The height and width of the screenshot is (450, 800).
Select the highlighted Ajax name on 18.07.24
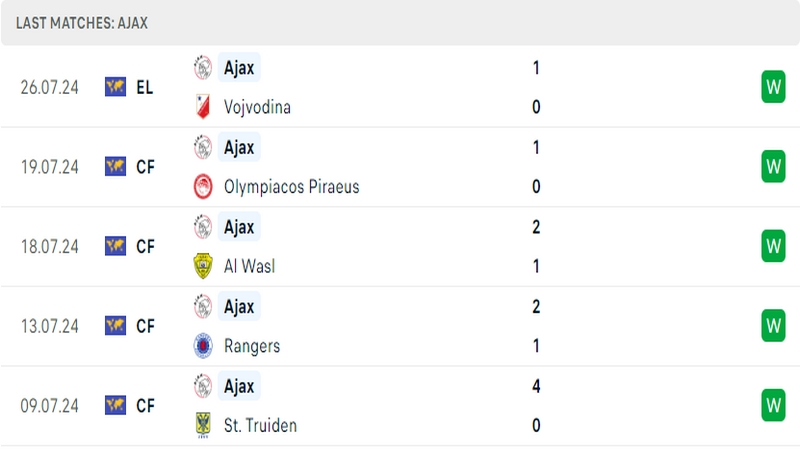pyautogui.click(x=239, y=227)
